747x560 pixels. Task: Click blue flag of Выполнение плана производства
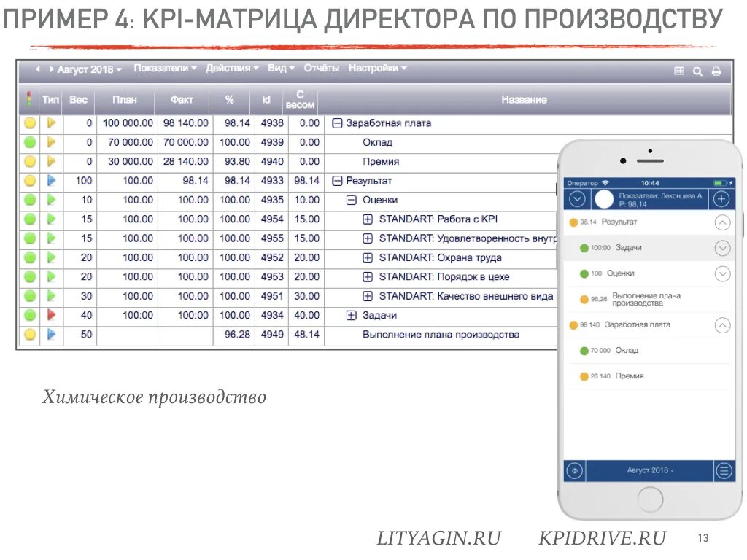52,334
